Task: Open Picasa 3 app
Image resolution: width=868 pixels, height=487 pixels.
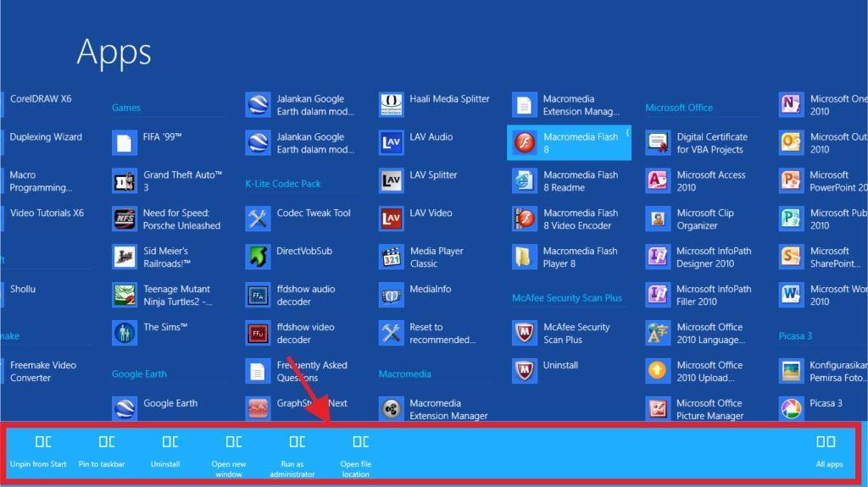Action: pos(811,409)
